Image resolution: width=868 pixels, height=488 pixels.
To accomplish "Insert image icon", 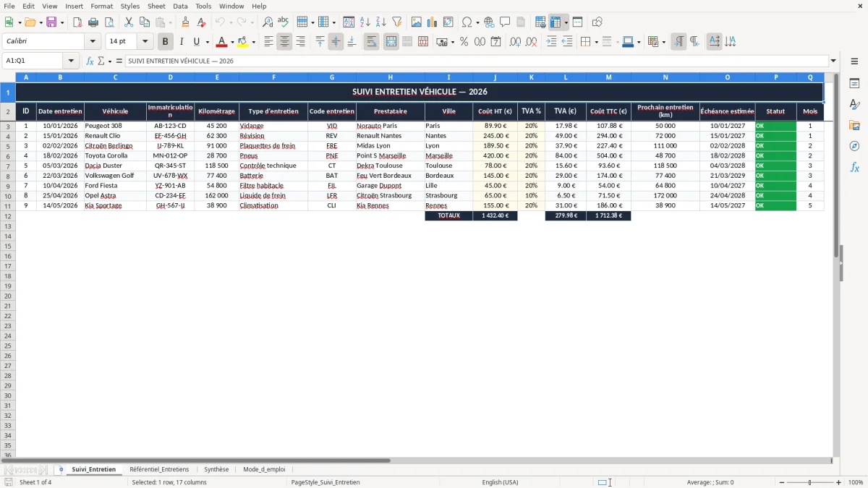I will pos(417,22).
